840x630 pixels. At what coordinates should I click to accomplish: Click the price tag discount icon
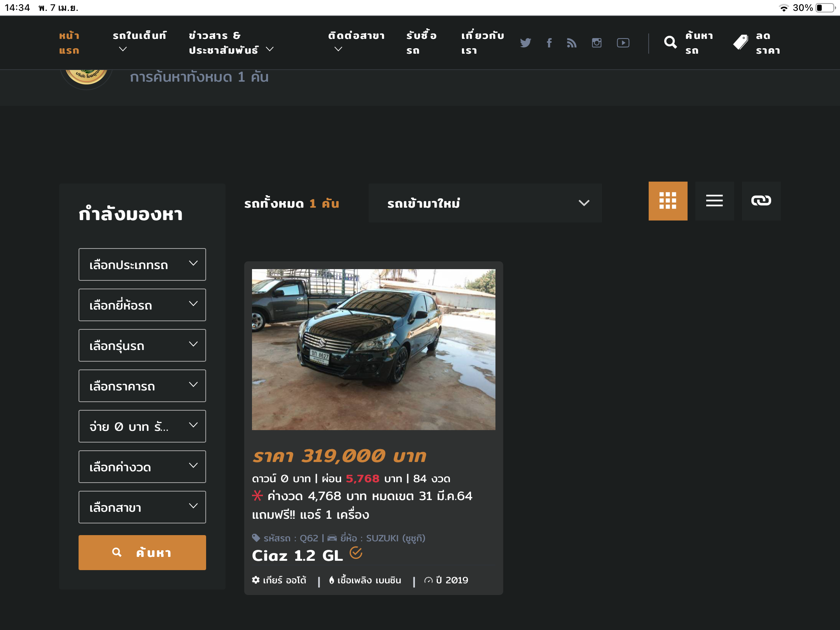[x=740, y=42]
